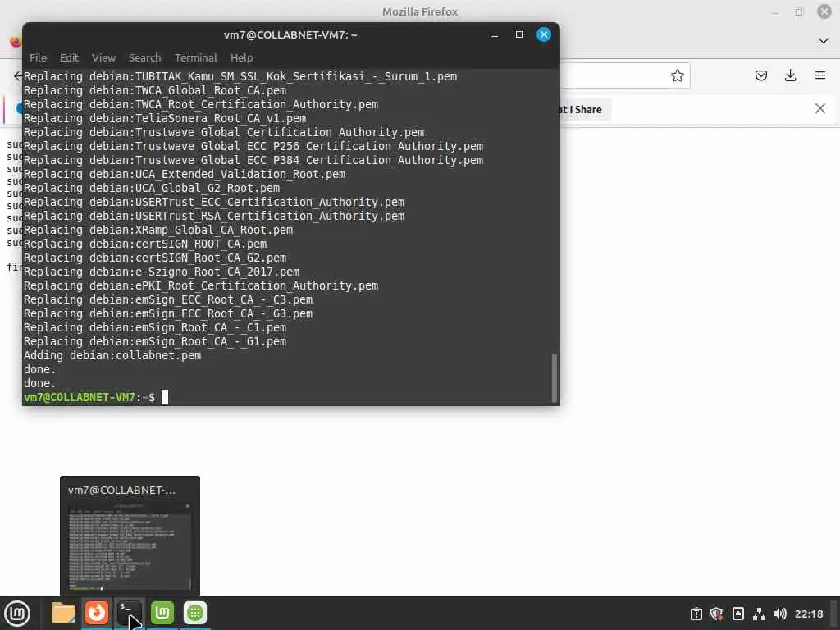Open the Linux Mint start menu
The width and height of the screenshot is (840, 630).
click(17, 614)
